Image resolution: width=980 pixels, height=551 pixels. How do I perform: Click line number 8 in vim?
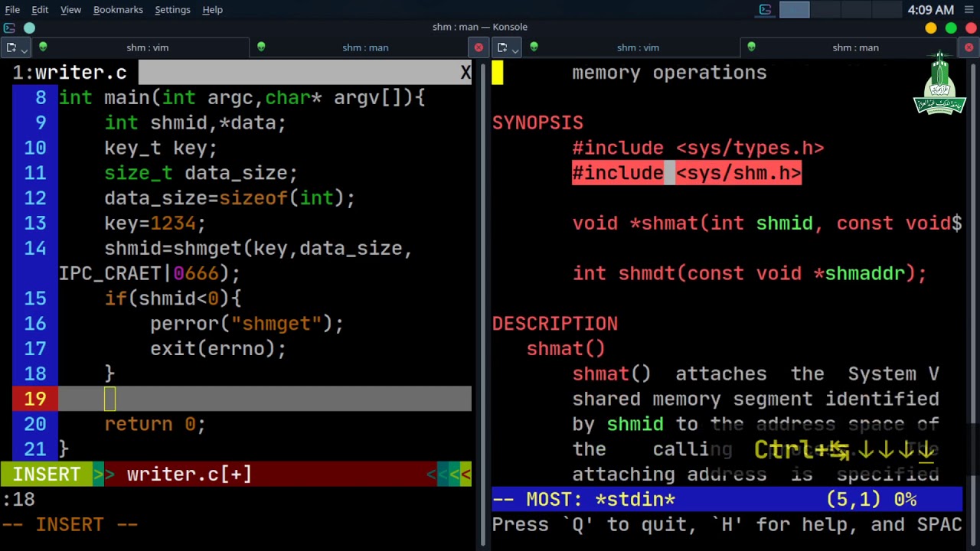(41, 97)
